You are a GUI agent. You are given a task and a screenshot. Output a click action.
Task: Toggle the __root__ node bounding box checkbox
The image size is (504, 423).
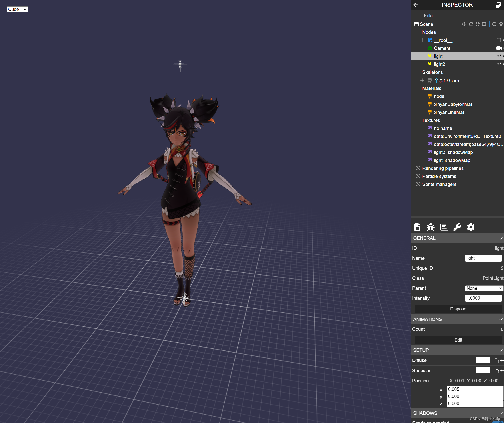point(499,40)
